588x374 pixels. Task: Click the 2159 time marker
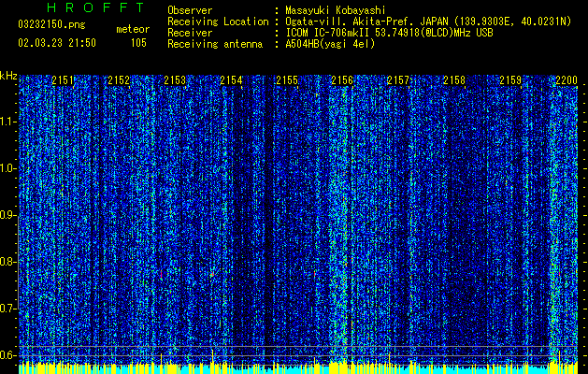coord(510,80)
